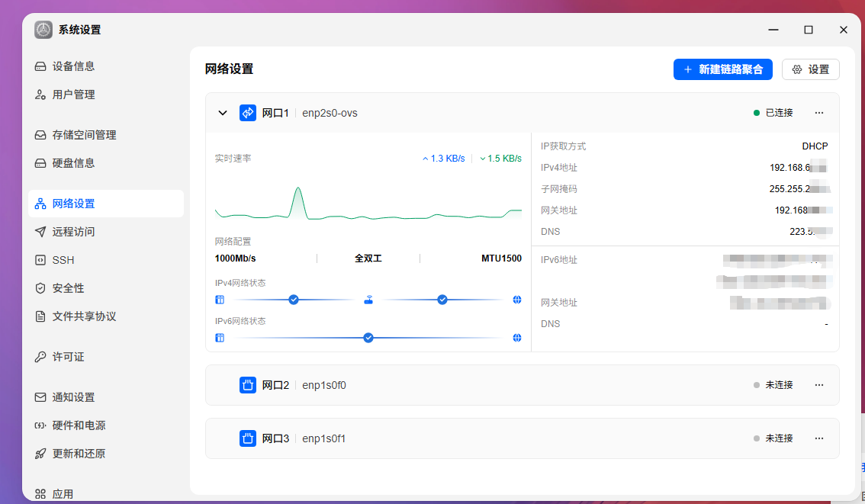Image resolution: width=865 pixels, height=504 pixels.
Task: Click the 通知设置 envelope icon
Action: (x=40, y=397)
